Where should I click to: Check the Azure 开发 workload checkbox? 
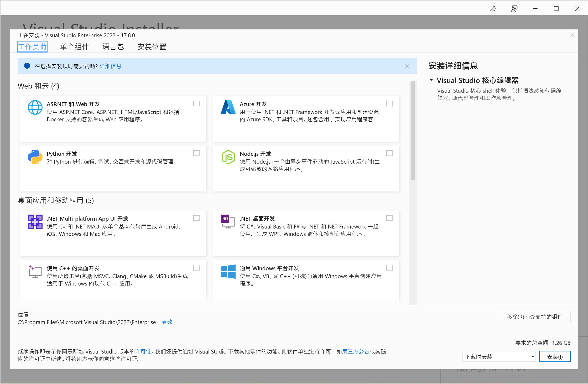tap(389, 103)
